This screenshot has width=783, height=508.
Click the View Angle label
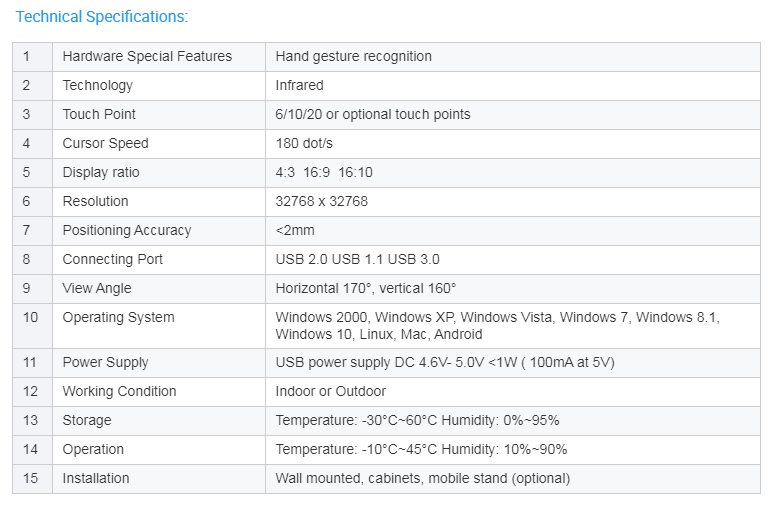97,288
